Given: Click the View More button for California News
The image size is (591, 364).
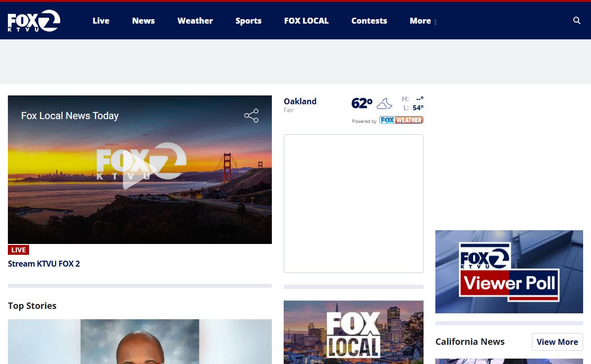Looking at the screenshot, I should (557, 342).
